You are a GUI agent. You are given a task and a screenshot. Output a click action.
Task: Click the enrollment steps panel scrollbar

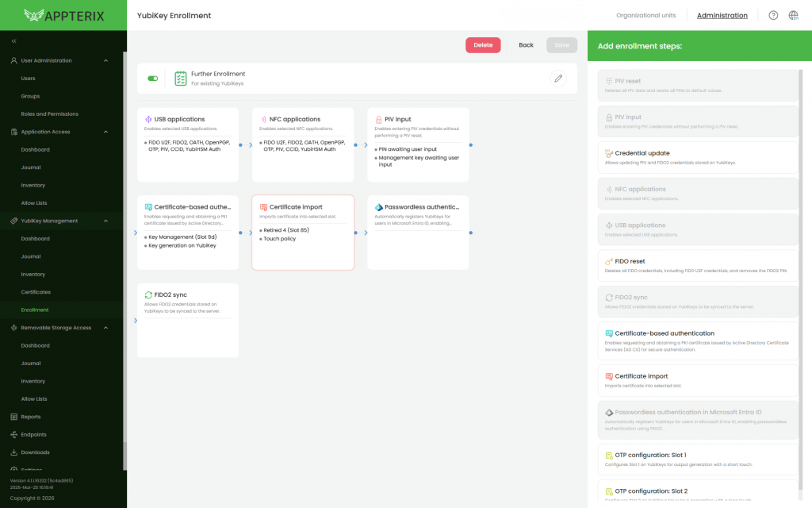pyautogui.click(x=801, y=207)
